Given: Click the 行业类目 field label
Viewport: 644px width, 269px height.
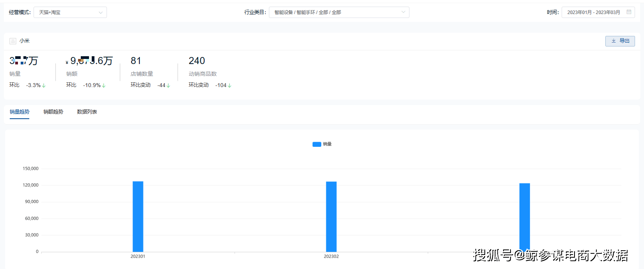Looking at the screenshot, I should pyautogui.click(x=255, y=12).
